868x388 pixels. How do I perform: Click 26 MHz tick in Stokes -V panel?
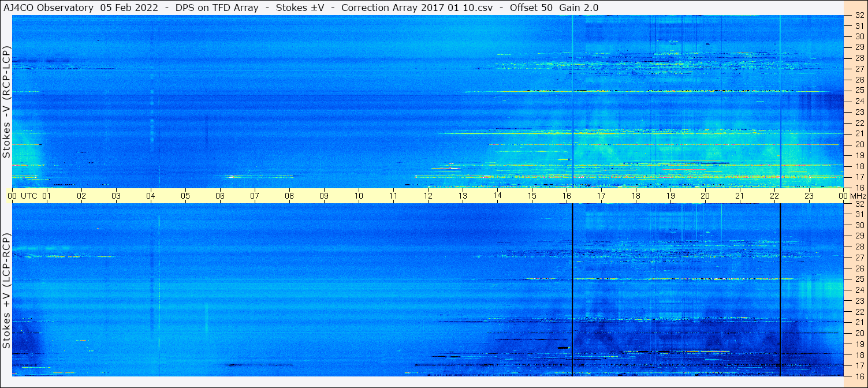[859, 80]
